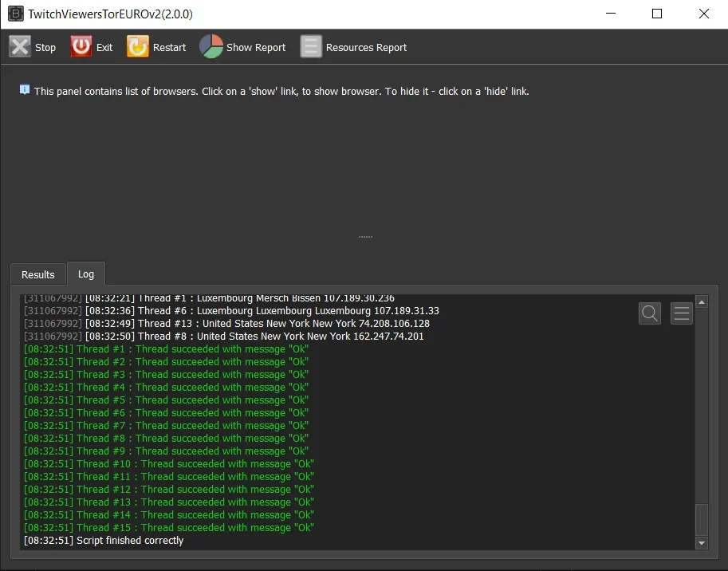This screenshot has height=571, width=728.
Task: Select the Log tab
Action: point(86,274)
